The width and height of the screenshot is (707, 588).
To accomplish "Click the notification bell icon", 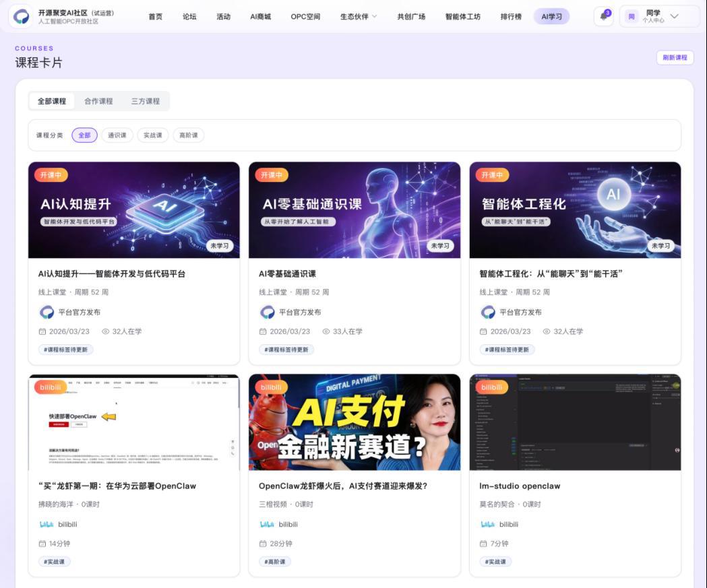I will [603, 17].
